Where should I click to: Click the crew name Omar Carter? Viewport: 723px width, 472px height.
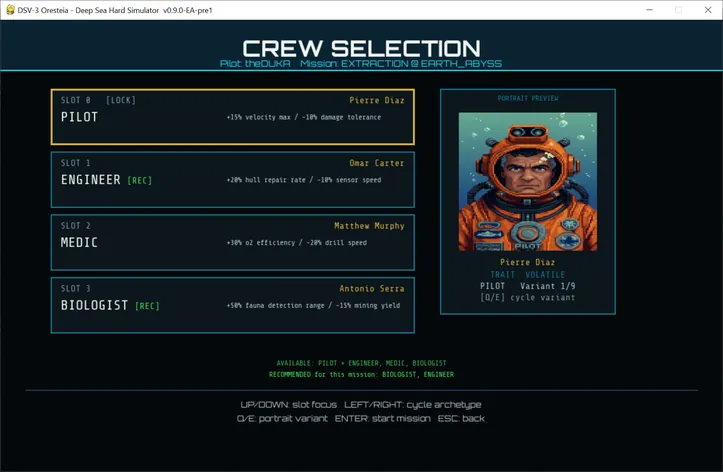click(x=377, y=163)
